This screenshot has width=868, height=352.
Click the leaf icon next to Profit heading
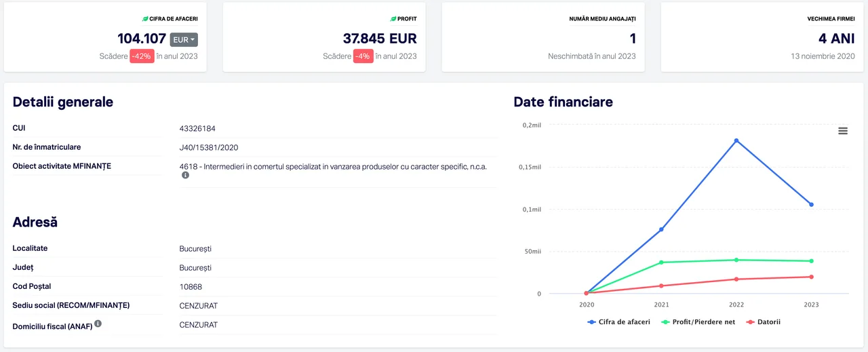[x=393, y=19]
